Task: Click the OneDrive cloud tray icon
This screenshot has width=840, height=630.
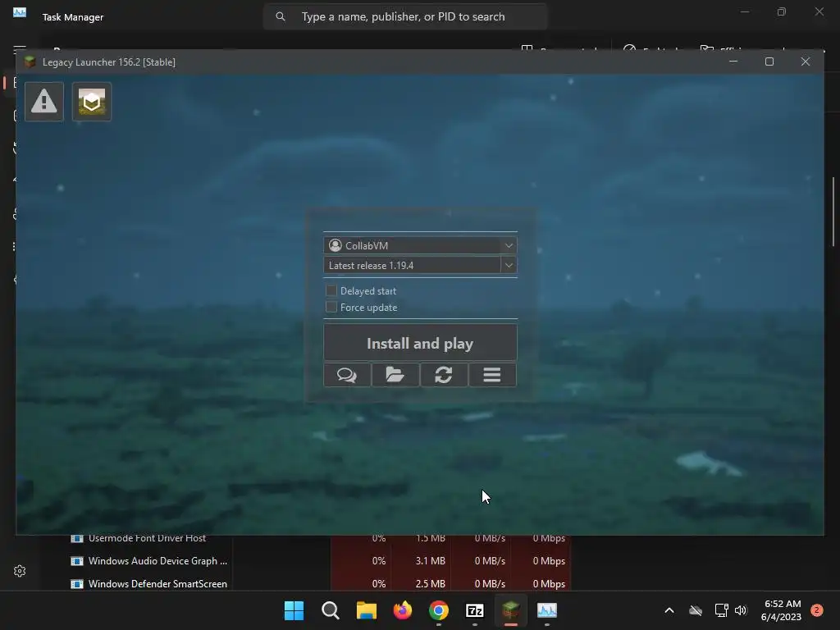Action: [696, 610]
